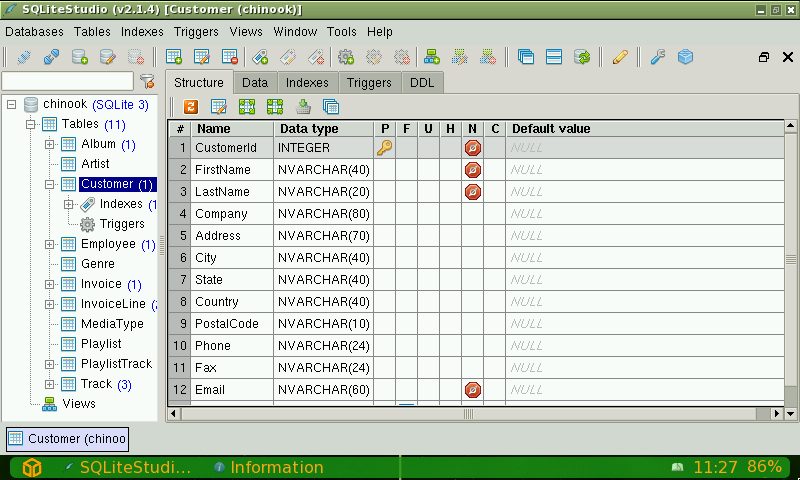Select the Views node in tree
The image size is (800, 480).
[79, 404]
